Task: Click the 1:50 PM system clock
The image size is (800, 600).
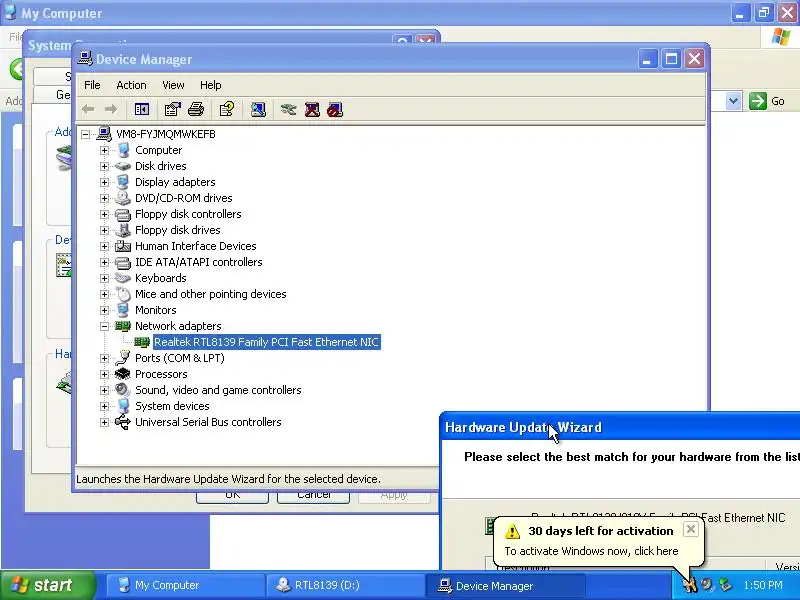Action: pos(763,585)
